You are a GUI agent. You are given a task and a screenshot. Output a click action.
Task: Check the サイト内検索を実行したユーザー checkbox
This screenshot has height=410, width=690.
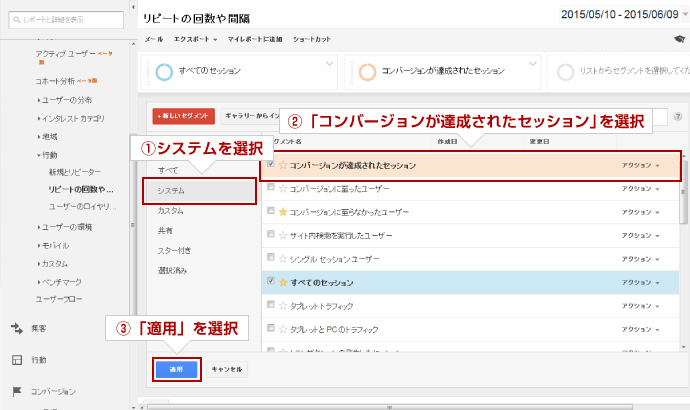[x=271, y=235]
